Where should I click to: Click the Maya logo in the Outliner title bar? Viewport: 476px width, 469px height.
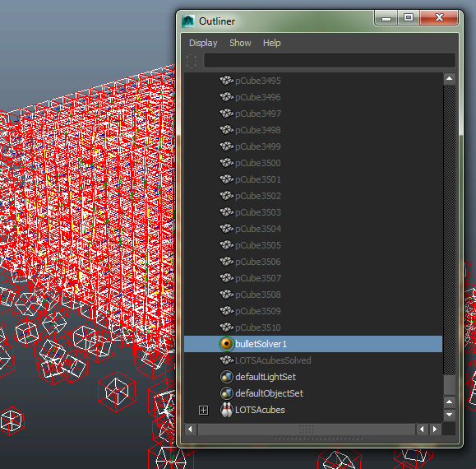[x=188, y=21]
